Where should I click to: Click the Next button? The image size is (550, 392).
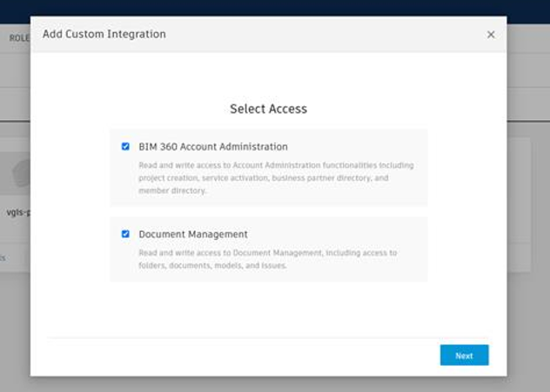pyautogui.click(x=464, y=355)
